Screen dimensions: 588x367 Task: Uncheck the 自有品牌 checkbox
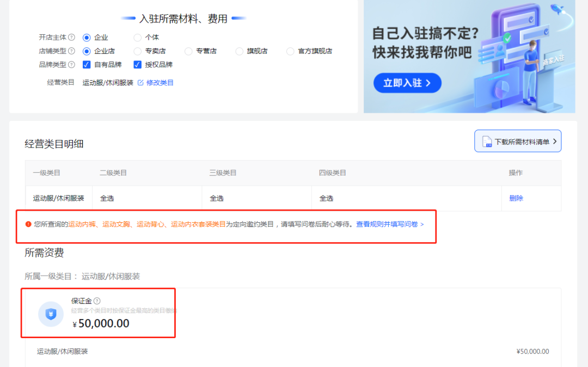(87, 64)
